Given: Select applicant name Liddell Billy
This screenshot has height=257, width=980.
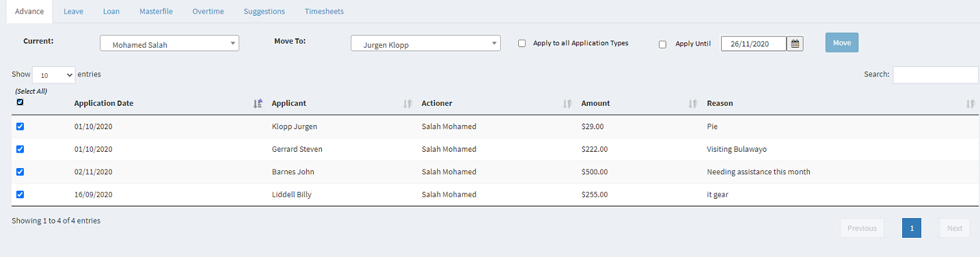Looking at the screenshot, I should [x=292, y=194].
